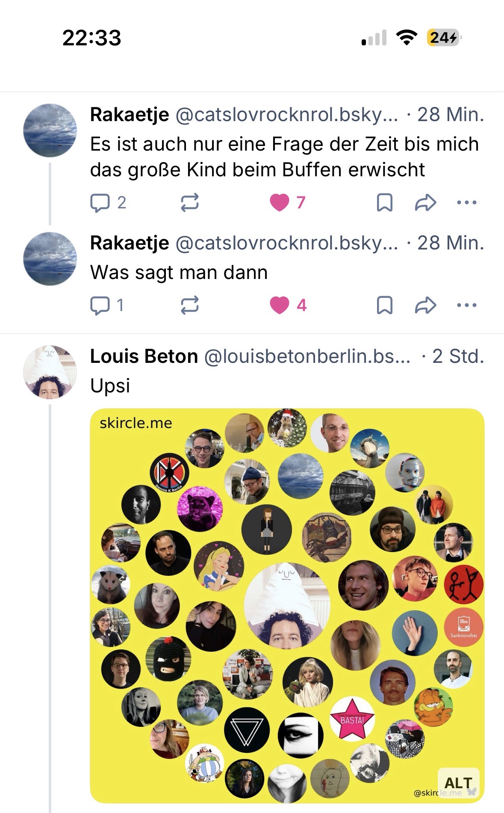Image resolution: width=504 pixels, height=813 pixels.
Task: Share the 'Buffen erwischt' post
Action: pos(425,202)
